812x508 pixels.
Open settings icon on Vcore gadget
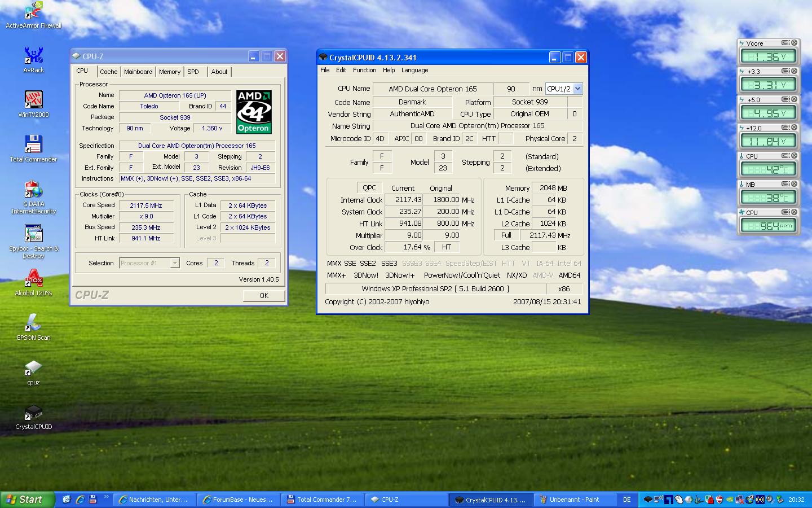click(x=785, y=43)
